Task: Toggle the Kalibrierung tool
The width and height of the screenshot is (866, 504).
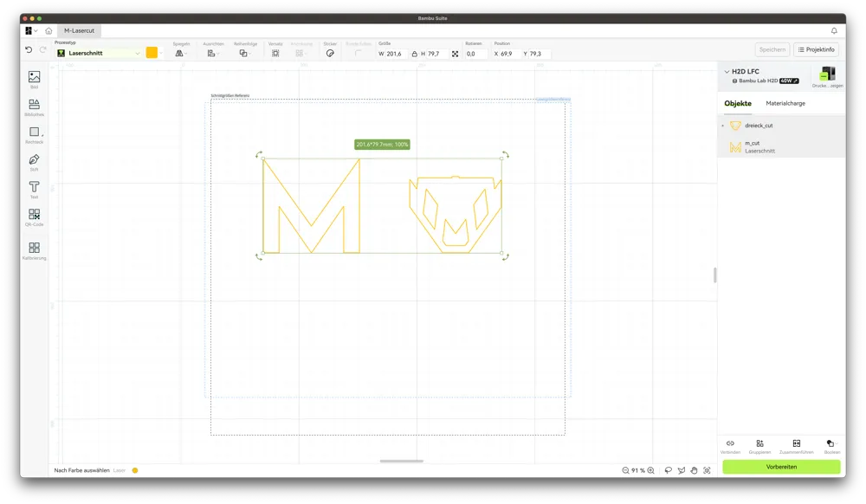Action: click(x=35, y=250)
